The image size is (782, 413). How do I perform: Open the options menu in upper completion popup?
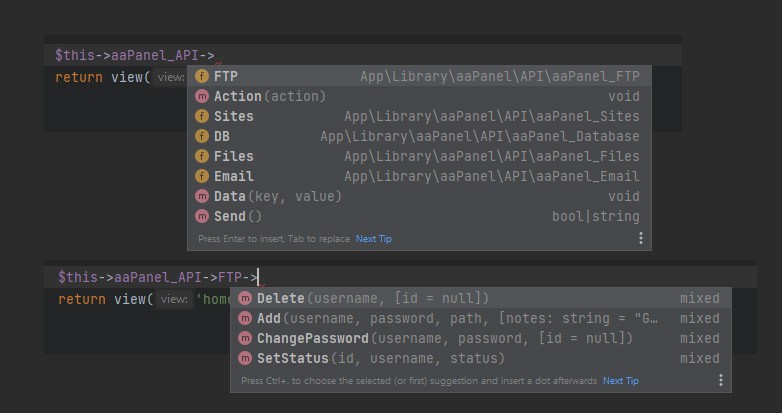pos(641,238)
